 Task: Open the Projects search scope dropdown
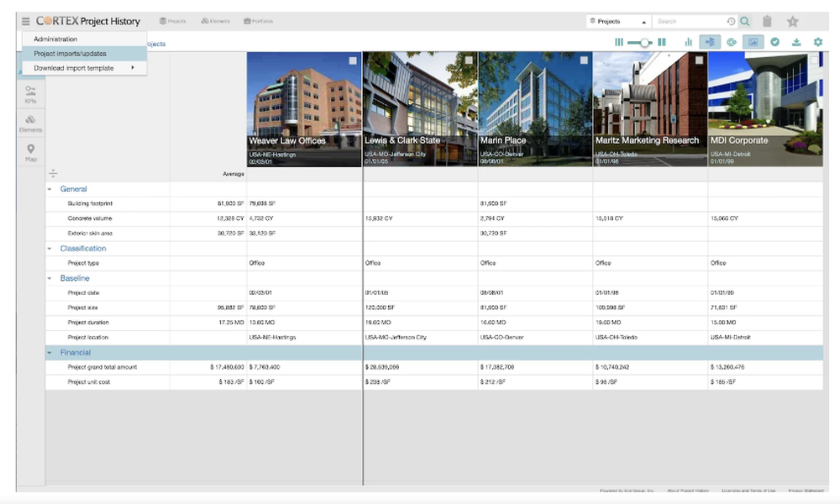pos(618,22)
